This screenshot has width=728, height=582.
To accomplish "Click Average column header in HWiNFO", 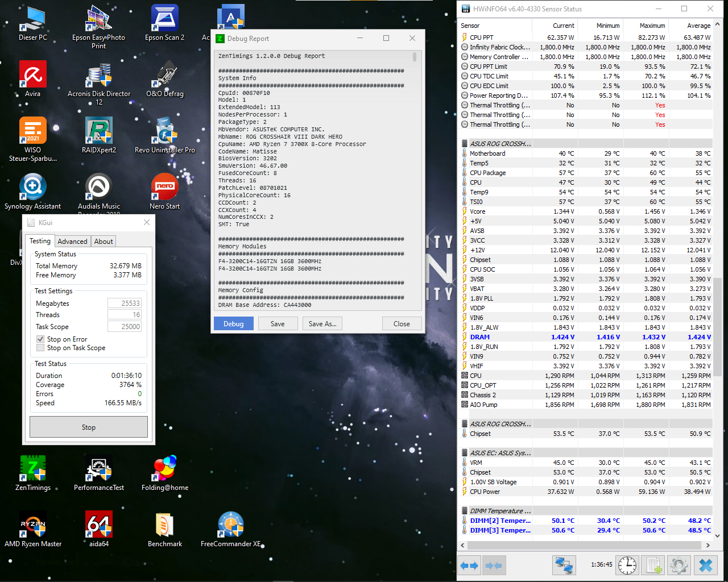I will (690, 26).
